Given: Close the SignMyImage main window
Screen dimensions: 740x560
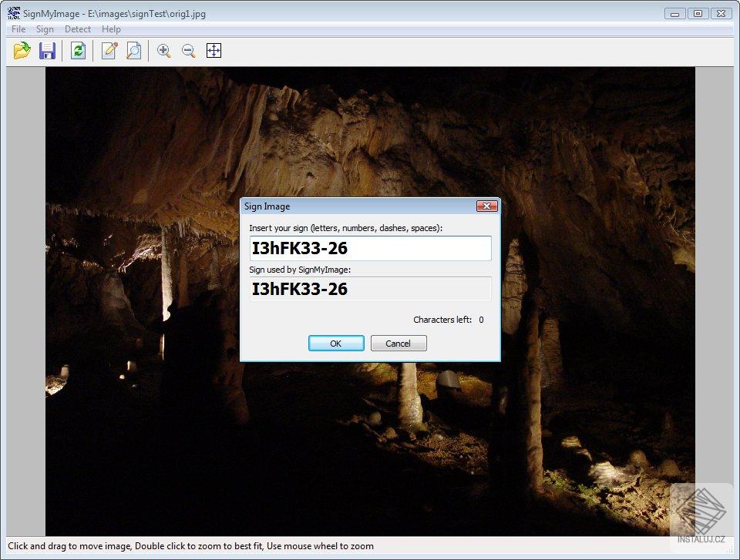Looking at the screenshot, I should tap(721, 14).
